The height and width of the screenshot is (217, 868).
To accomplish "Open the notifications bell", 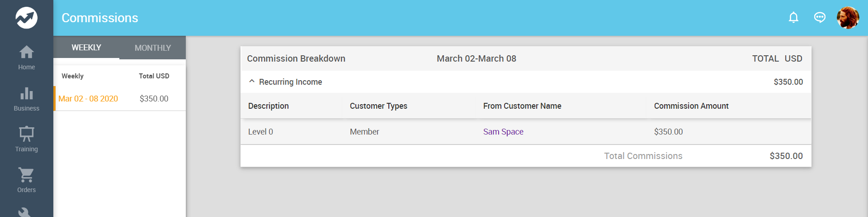I will pos(793,18).
